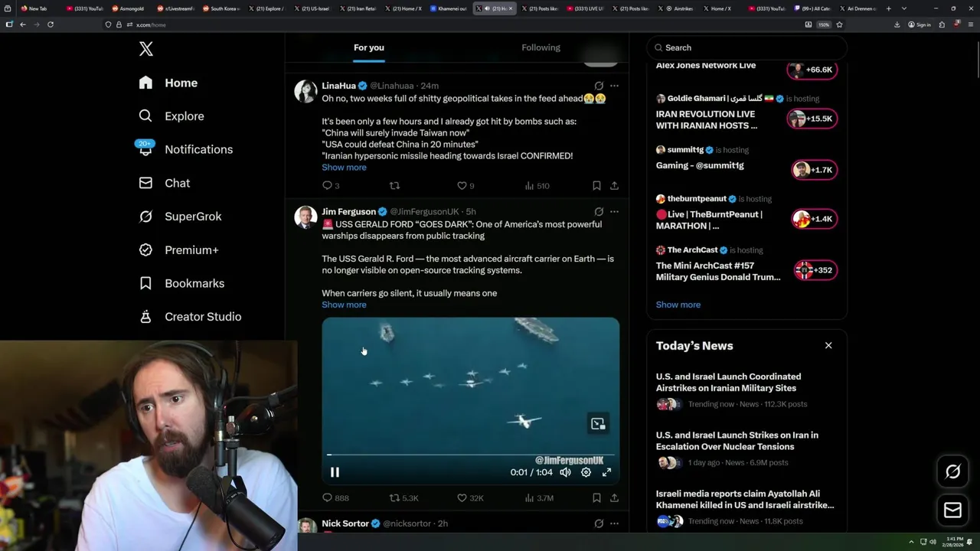Click the video progress bar

(x=470, y=455)
